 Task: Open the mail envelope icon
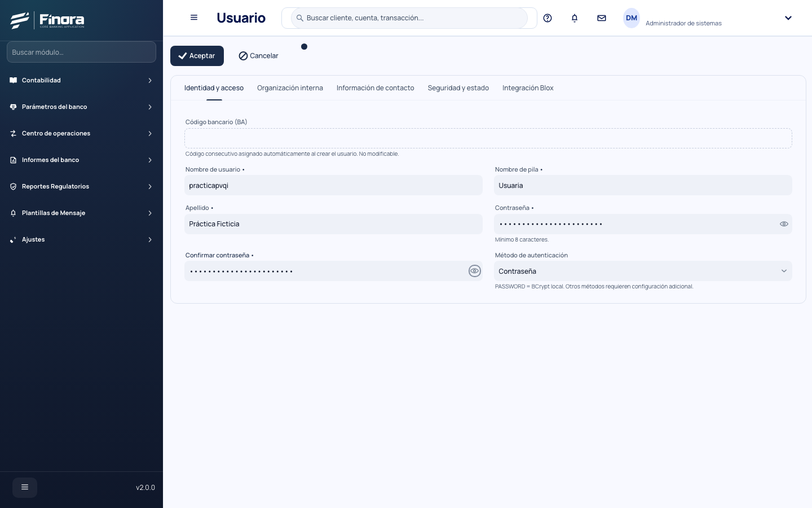coord(602,18)
